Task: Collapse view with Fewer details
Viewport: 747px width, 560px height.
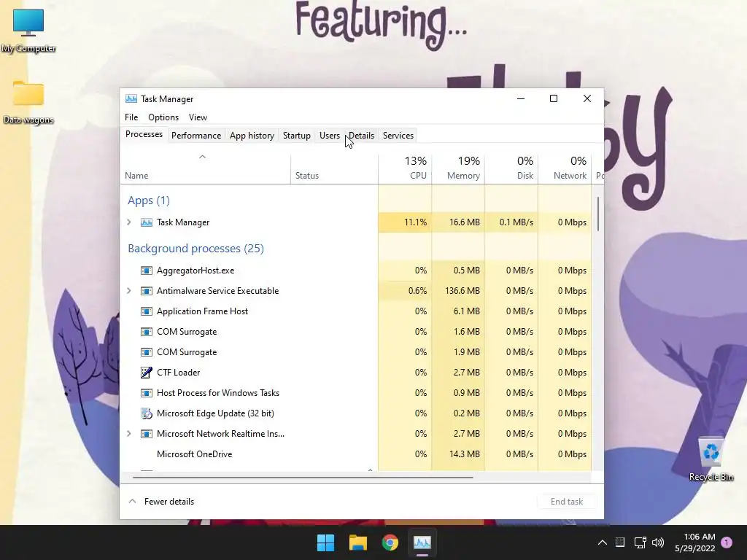Action: (161, 502)
